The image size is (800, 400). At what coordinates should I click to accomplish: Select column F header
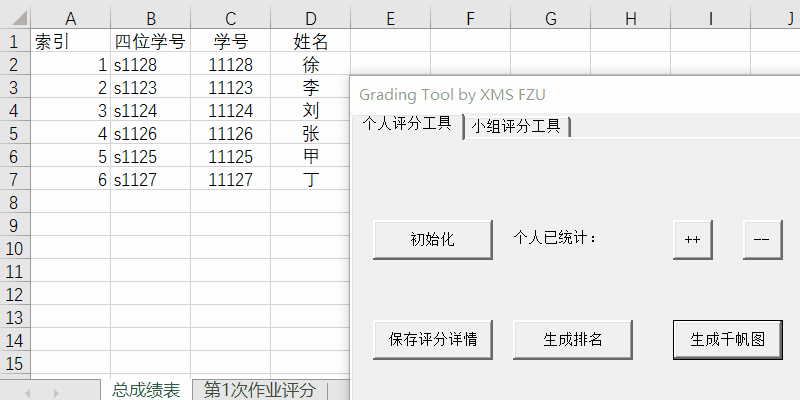point(470,18)
